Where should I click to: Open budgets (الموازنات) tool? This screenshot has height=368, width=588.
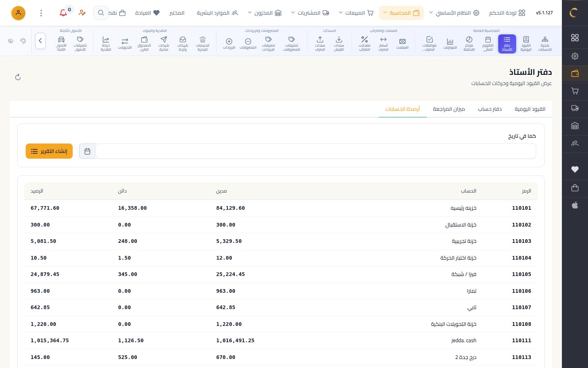pos(450,44)
